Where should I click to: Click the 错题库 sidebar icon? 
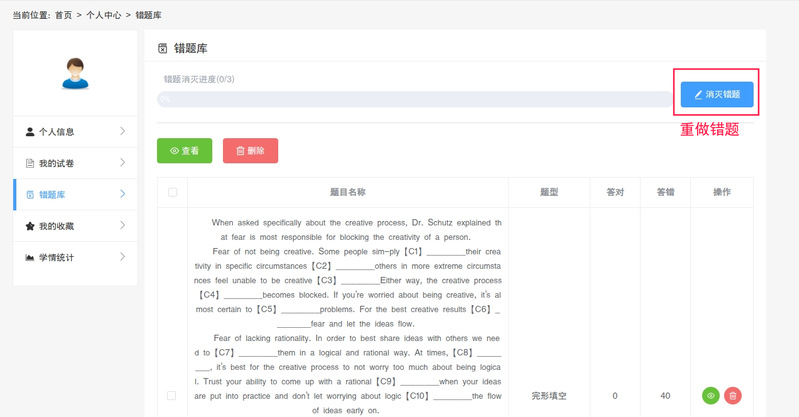(30, 195)
